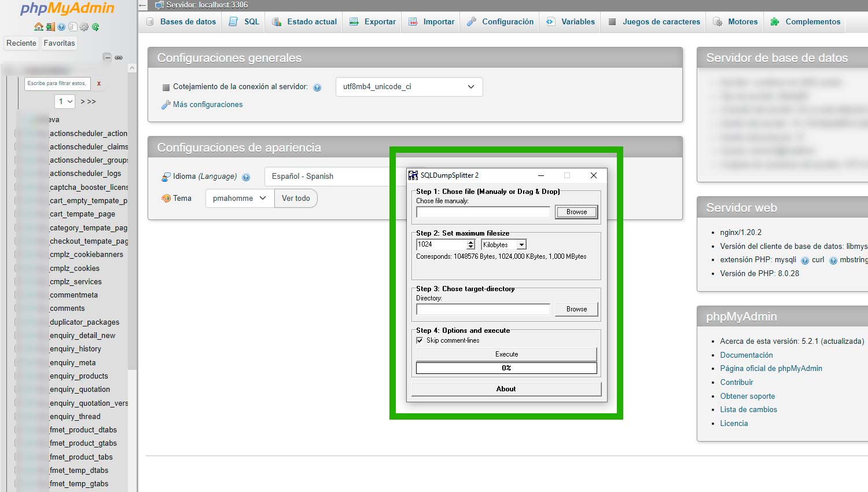Open Servidor: localhost:3306 breadcrumb

coord(207,5)
